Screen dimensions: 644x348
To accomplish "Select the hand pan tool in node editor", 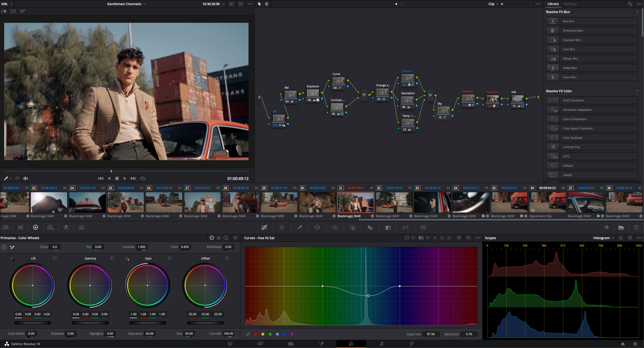I will (267, 4).
